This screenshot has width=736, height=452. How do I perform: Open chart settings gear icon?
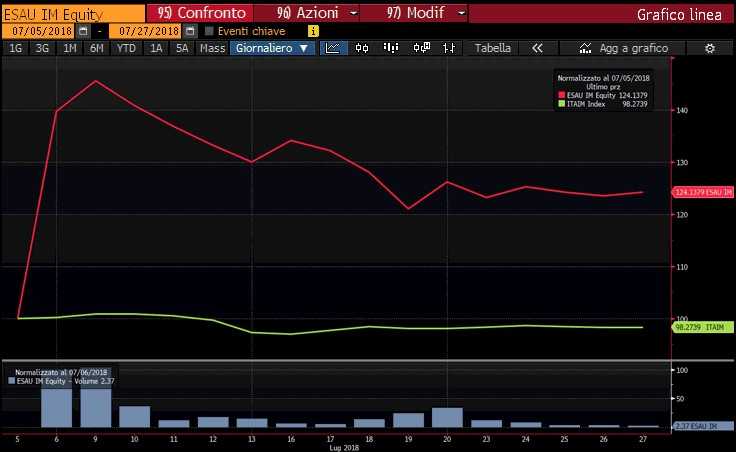pyautogui.click(x=710, y=48)
